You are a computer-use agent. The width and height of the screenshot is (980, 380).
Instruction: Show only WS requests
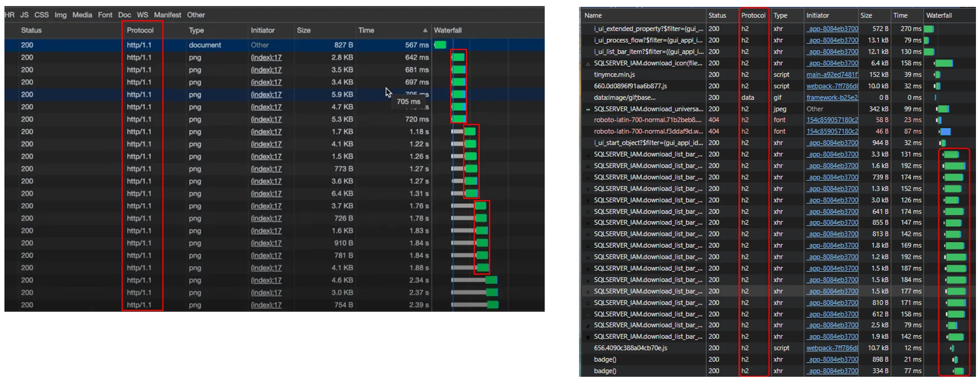click(142, 15)
